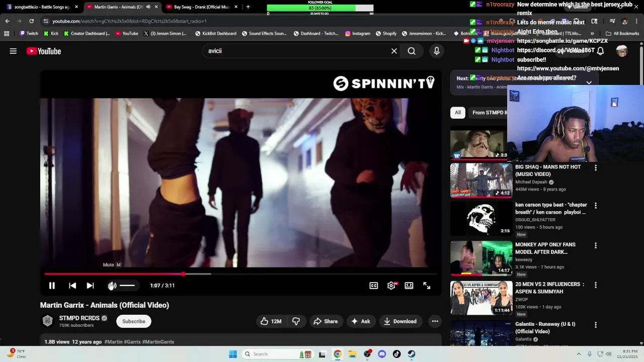Open the Chrome apps grid icon

click(7, 34)
